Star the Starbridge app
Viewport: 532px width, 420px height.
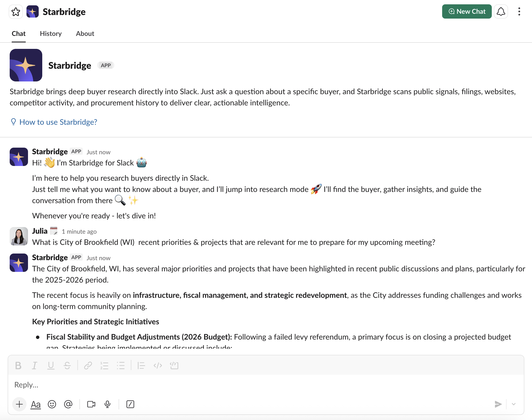pos(16,12)
